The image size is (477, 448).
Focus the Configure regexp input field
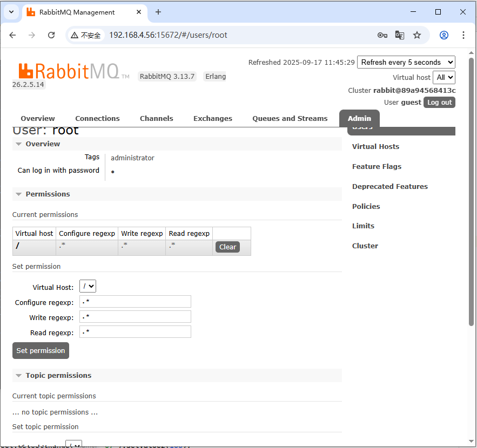(135, 302)
